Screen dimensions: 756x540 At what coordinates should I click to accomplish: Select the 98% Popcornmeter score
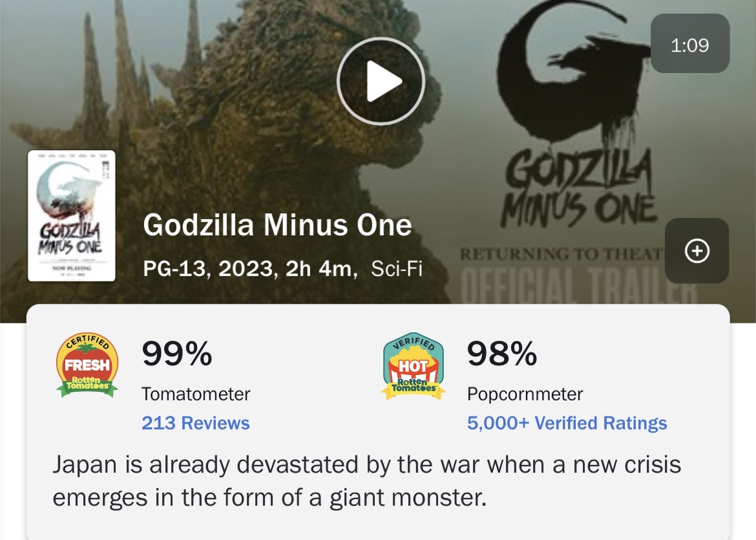tap(501, 354)
